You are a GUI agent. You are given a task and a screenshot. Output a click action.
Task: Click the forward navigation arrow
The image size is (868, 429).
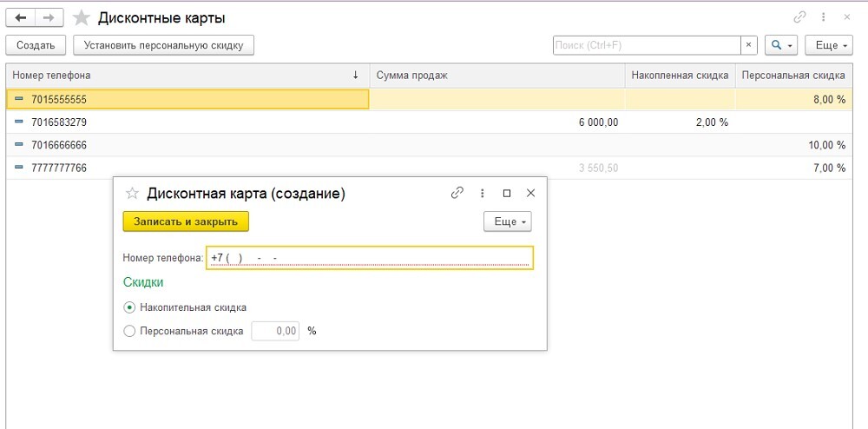[49, 17]
